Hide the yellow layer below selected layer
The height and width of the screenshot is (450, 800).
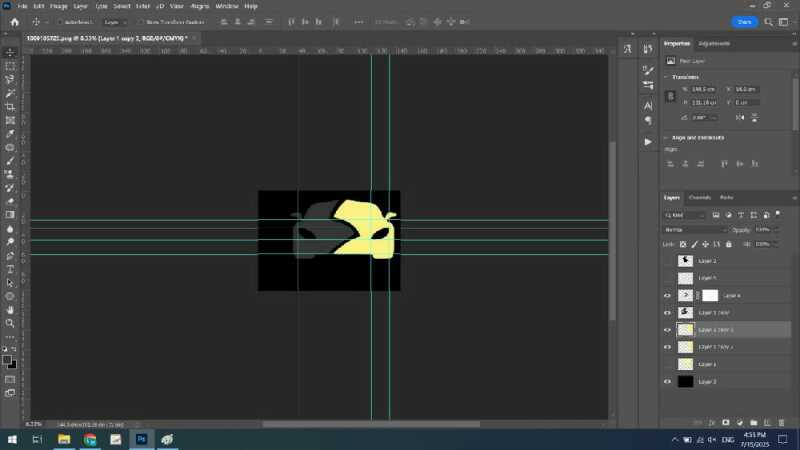(x=667, y=347)
